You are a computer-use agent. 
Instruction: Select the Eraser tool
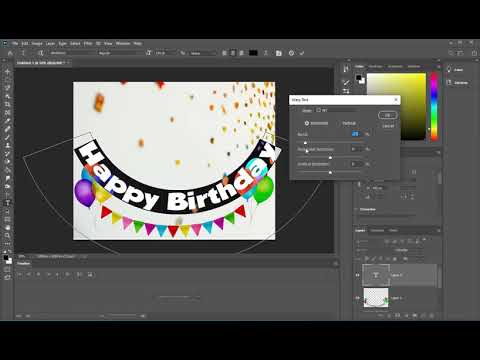click(7, 162)
